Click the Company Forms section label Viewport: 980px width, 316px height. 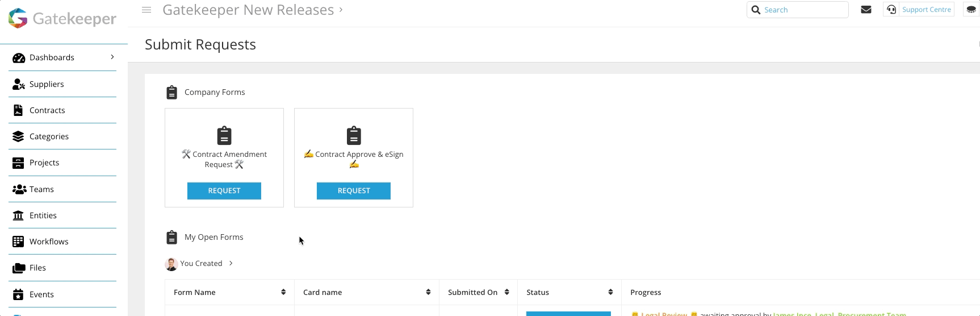coord(215,92)
